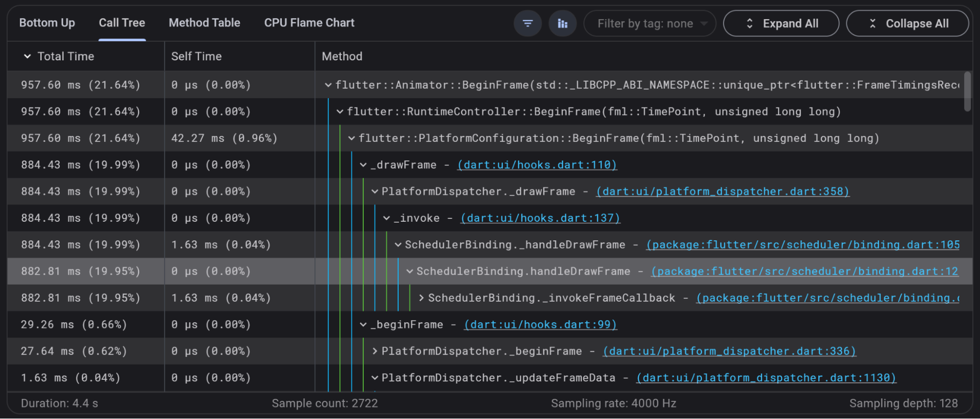This screenshot has height=419, width=980.
Task: Collapse the _beginFrame tree node
Action: pos(363,325)
